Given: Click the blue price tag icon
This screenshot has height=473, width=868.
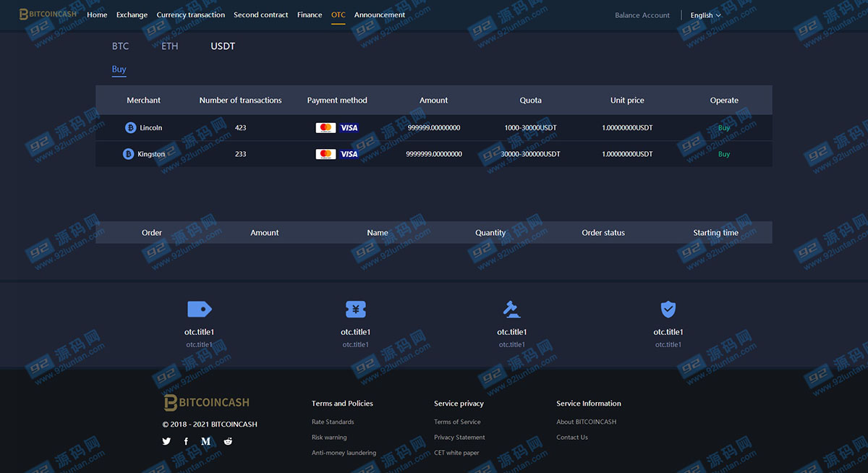Looking at the screenshot, I should click(199, 310).
